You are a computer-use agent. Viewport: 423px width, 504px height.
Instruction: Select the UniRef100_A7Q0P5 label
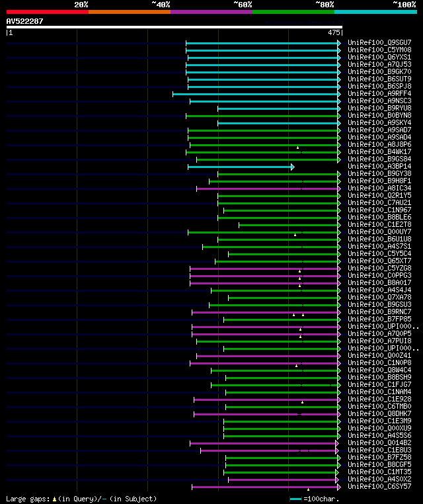pos(379,333)
